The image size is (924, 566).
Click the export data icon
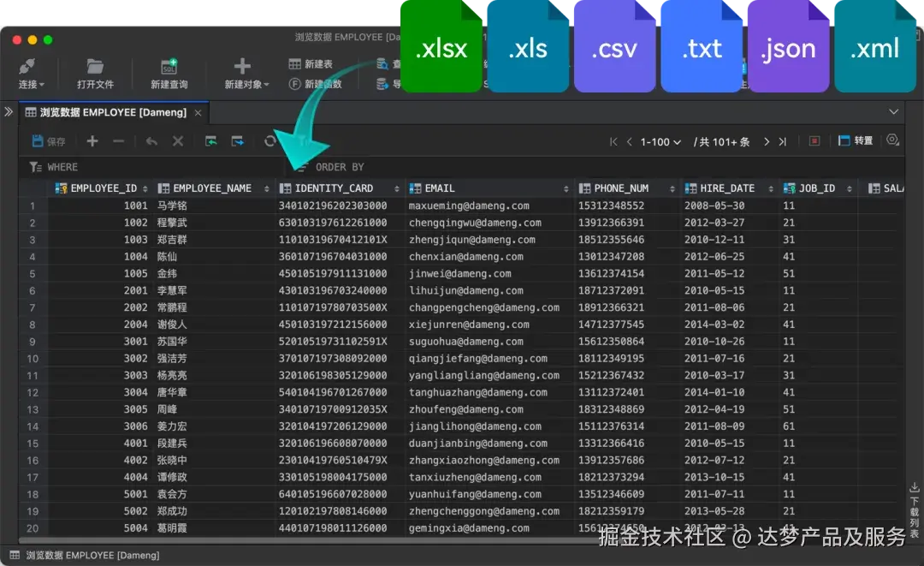coord(238,141)
